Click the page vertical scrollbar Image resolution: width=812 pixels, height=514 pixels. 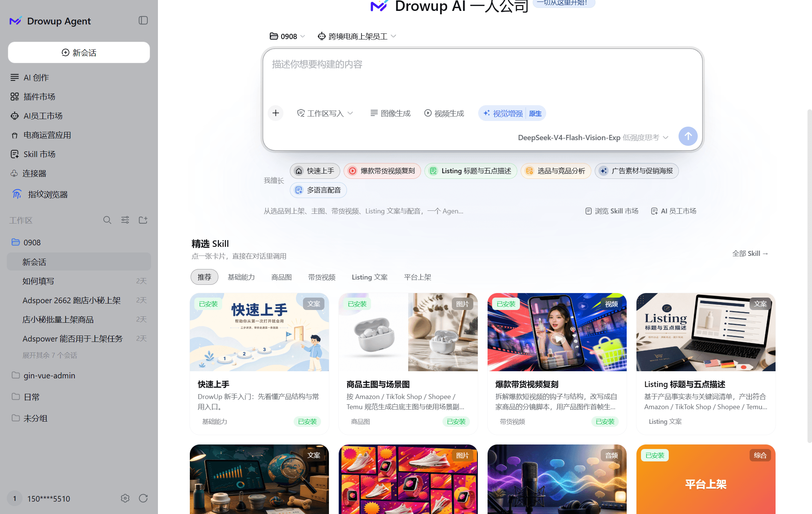point(809,276)
